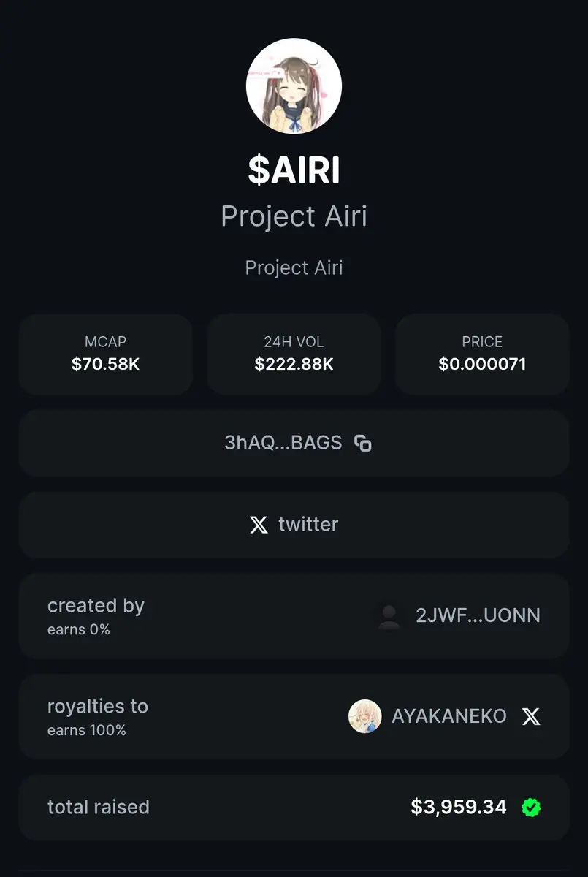Viewport: 588px width, 877px height.
Task: Click the created by label
Action: coord(96,606)
